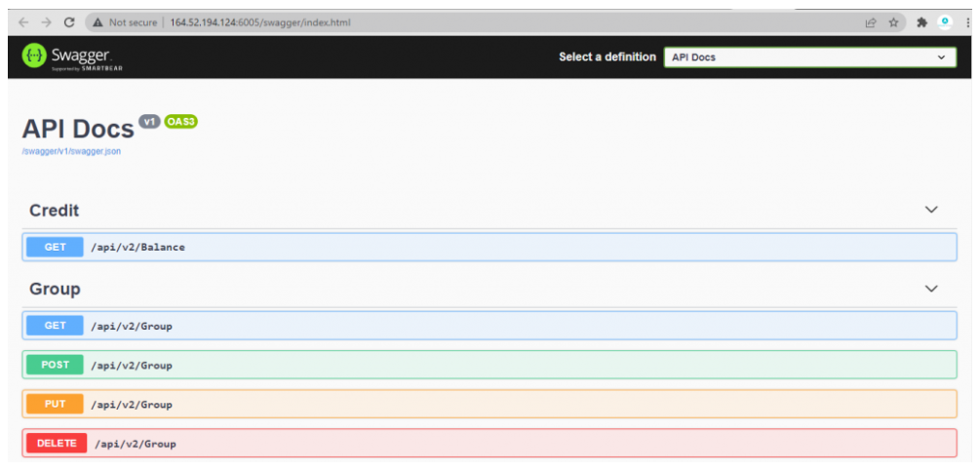Viewport: 980px width, 473px height.
Task: Click the Select a definition label
Action: pos(608,57)
